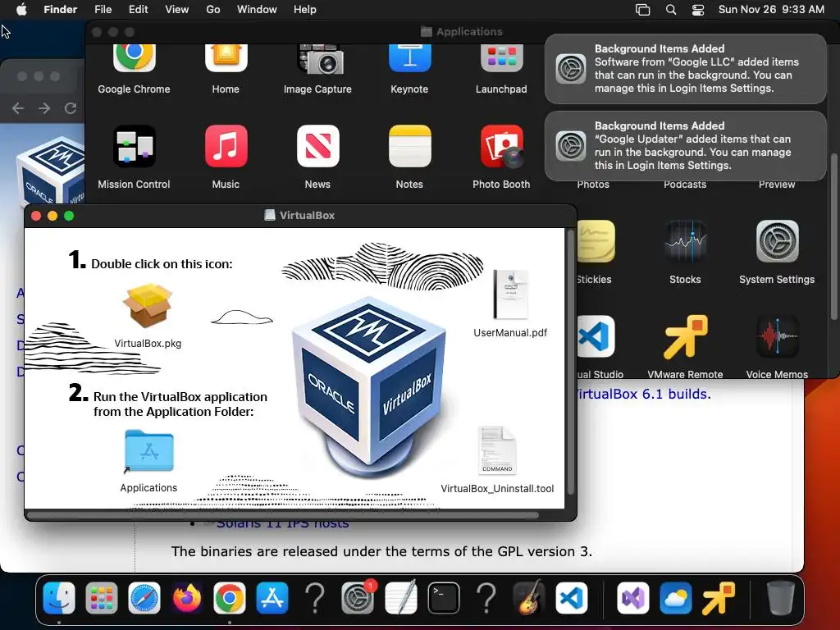Click the VirtualBox 6.1 builds link
Screen dimensions: 840x630
tap(645, 394)
